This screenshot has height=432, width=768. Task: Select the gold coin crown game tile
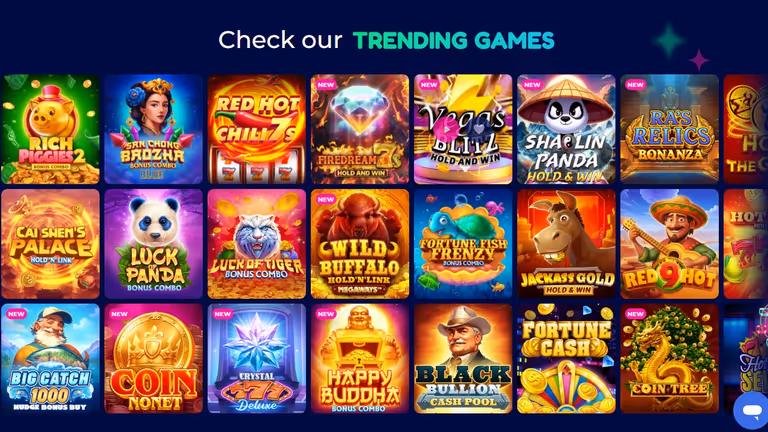tap(153, 359)
